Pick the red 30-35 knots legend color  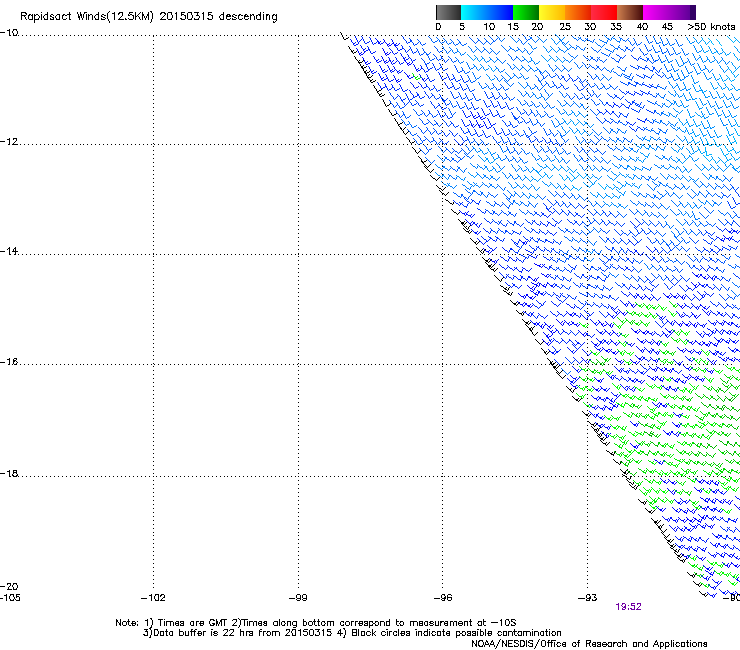click(x=604, y=12)
